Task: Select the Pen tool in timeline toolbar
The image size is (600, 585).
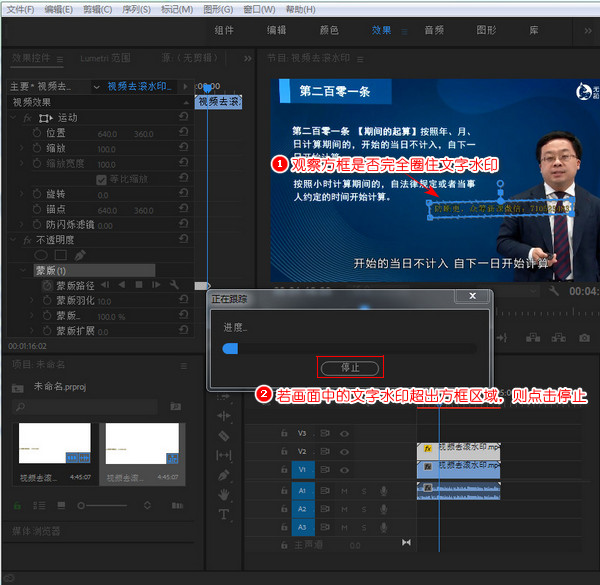Action: 224,475
